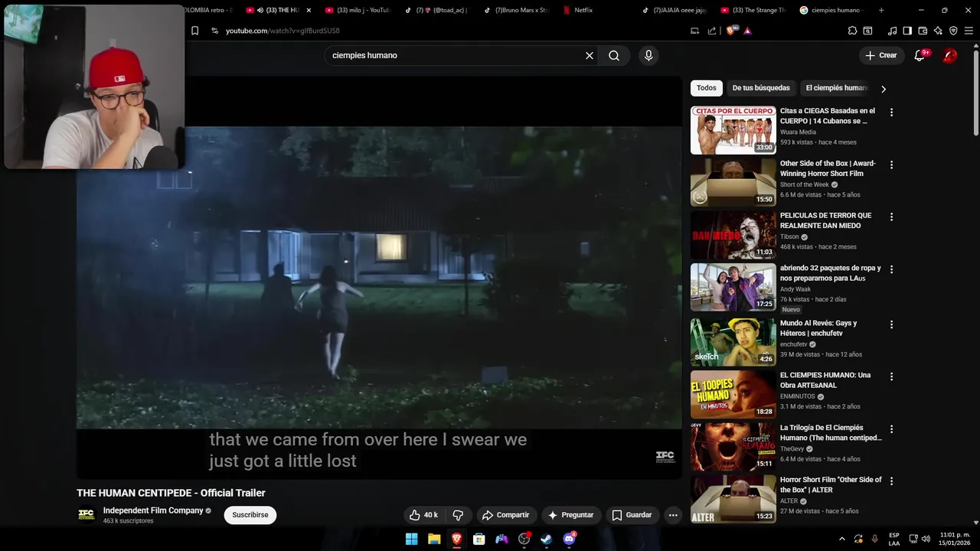
Task: Open Brave Playlist music icon
Action: click(x=892, y=31)
